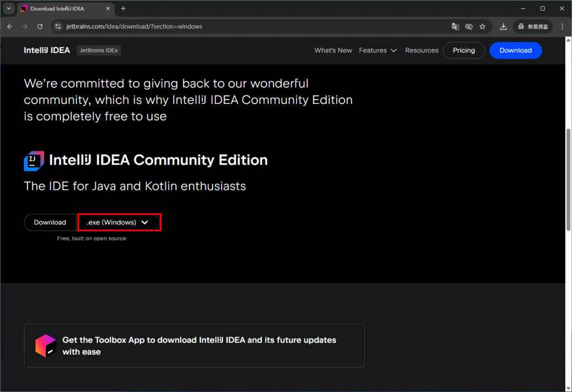This screenshot has width=572, height=392.
Task: Click the "Free, built on open source" text
Action: pos(92,238)
